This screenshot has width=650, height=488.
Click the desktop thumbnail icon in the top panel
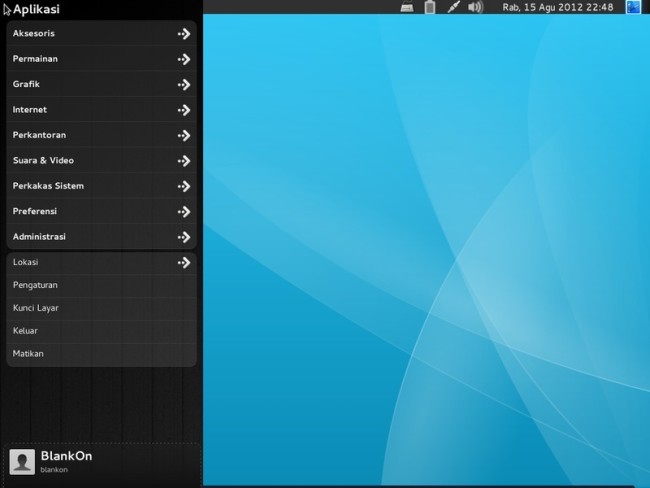pyautogui.click(x=633, y=7)
